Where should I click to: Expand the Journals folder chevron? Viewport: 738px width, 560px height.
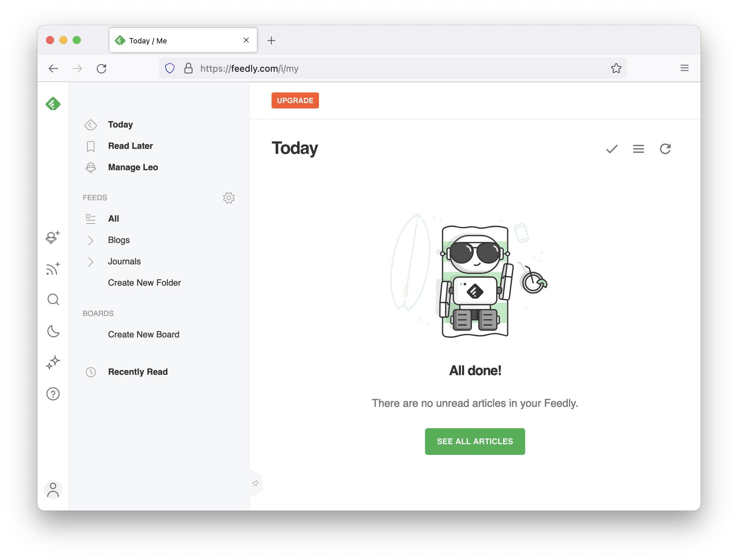(90, 262)
